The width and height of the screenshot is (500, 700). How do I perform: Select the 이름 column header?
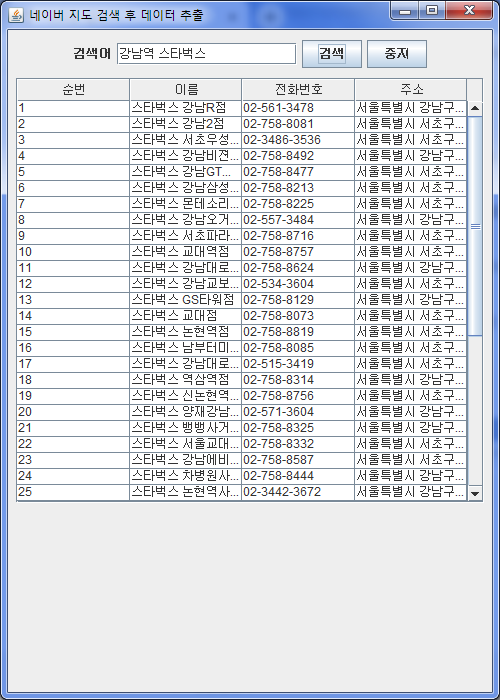click(186, 90)
